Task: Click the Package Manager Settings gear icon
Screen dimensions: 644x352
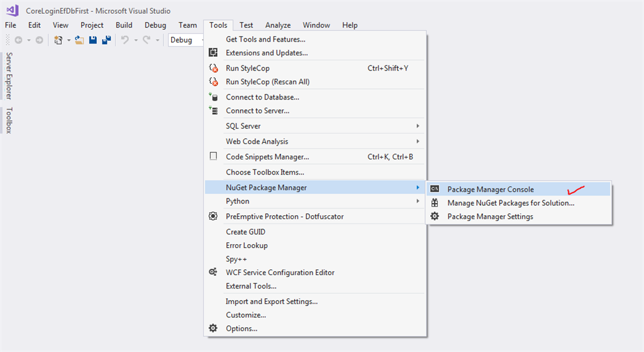Action: click(x=435, y=217)
